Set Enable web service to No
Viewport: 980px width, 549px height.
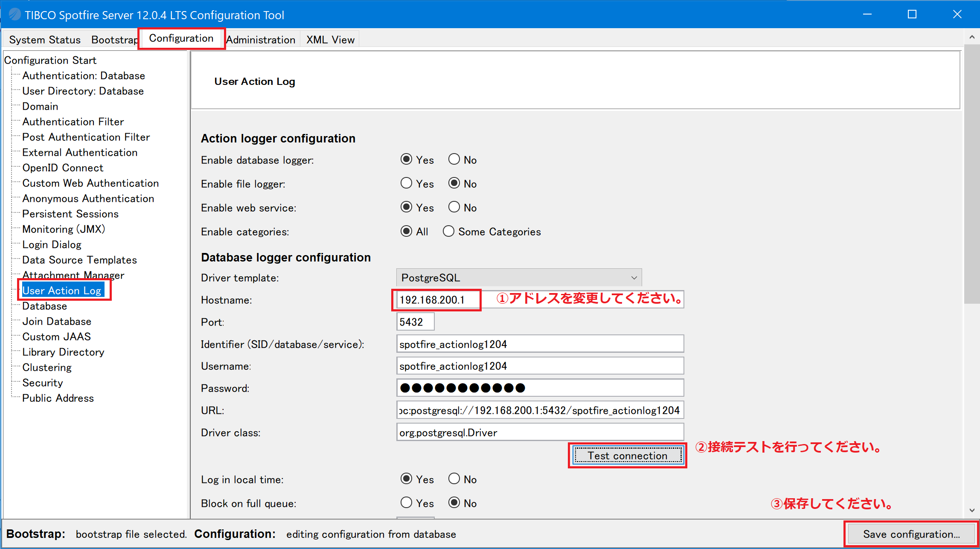[454, 207]
